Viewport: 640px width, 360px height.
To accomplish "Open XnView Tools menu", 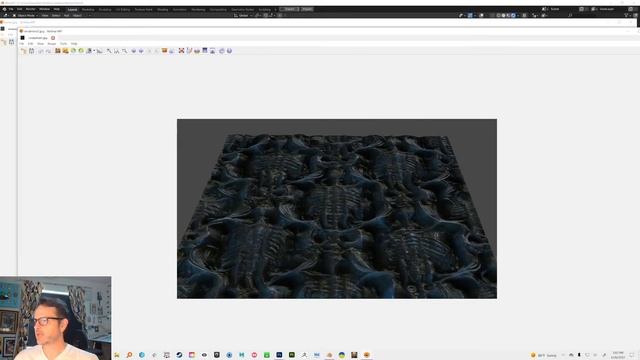I will coord(63,44).
